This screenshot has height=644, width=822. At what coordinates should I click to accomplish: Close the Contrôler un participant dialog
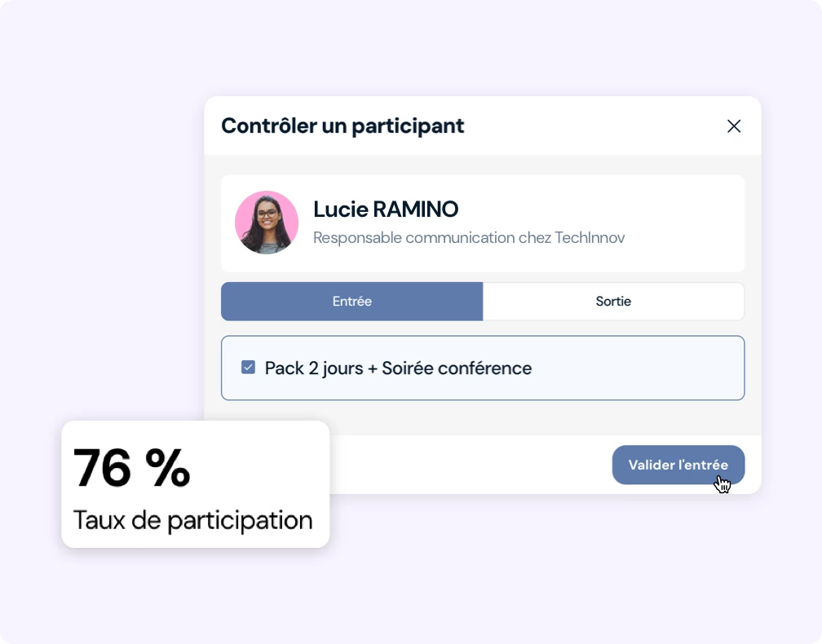(734, 126)
